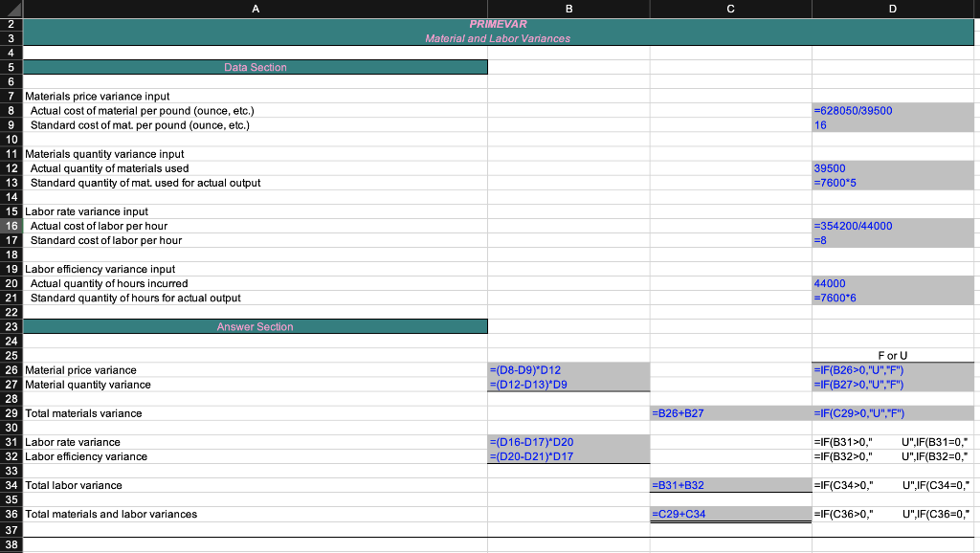Select row 26 header
The image size is (980, 553).
pyautogui.click(x=11, y=369)
